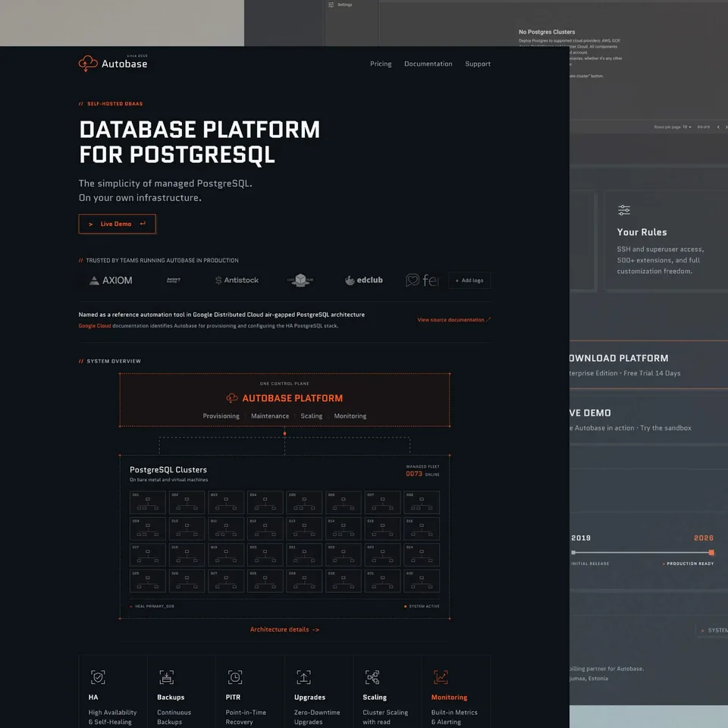Open Settings in the background console window
728x728 pixels.
[x=340, y=5]
